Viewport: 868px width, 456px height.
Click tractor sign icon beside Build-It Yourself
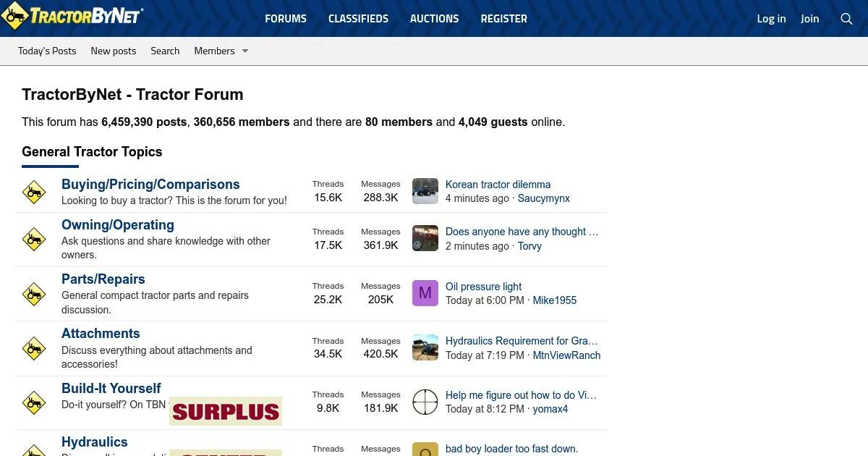(34, 402)
